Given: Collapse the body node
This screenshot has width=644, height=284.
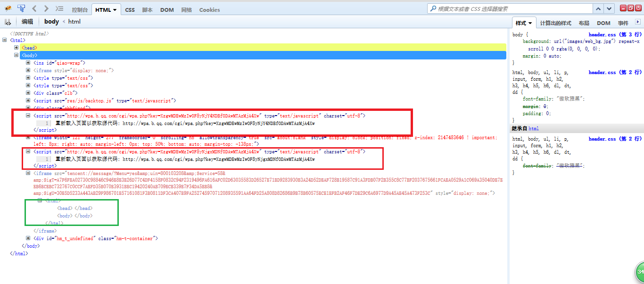Looking at the screenshot, I should pos(17,55).
